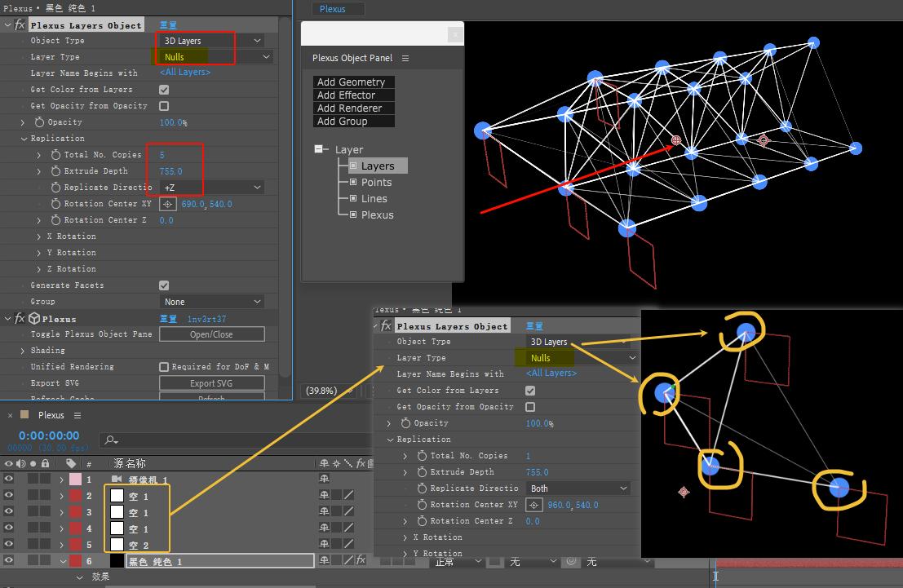Click shy switch icon on layer 2
Viewport: 903px width, 588px height.
pos(324,495)
